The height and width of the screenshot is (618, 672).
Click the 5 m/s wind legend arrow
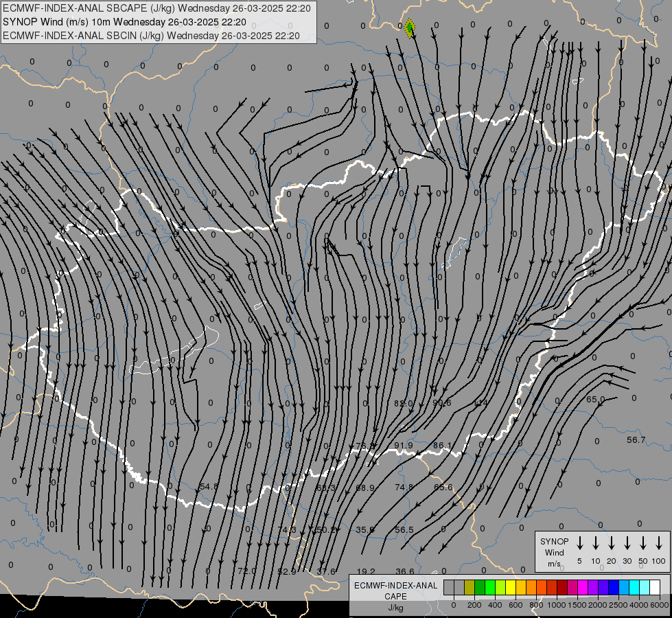(x=580, y=543)
